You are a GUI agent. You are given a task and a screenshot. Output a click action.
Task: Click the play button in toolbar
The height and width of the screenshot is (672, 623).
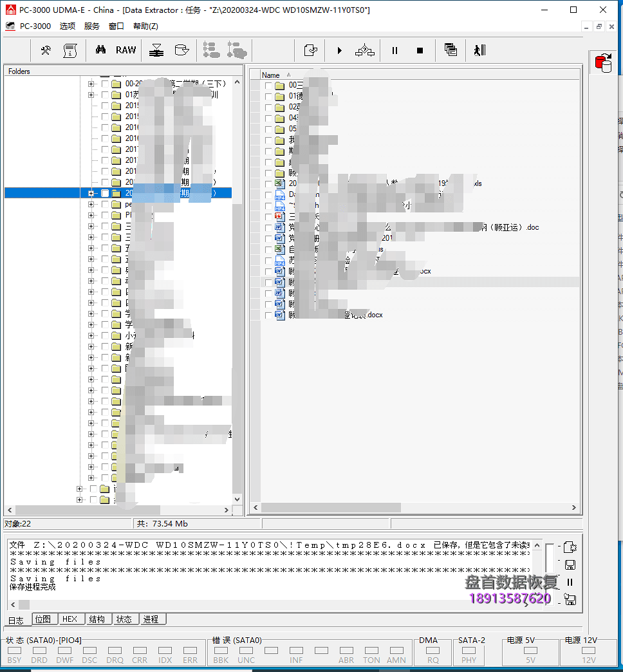(x=339, y=51)
